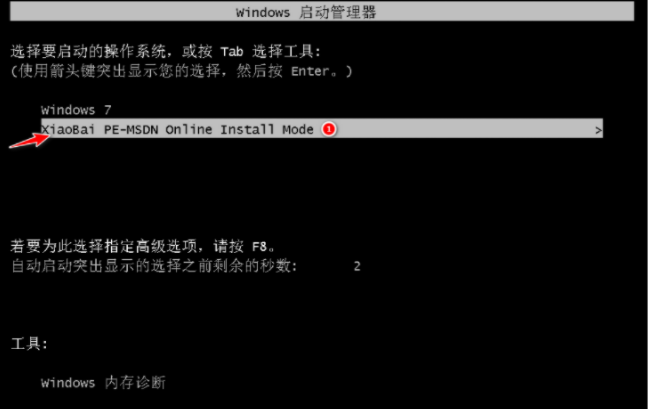Viewport: 648px width, 409px height.
Task: Click the countdown number 2
Action: coord(357,266)
